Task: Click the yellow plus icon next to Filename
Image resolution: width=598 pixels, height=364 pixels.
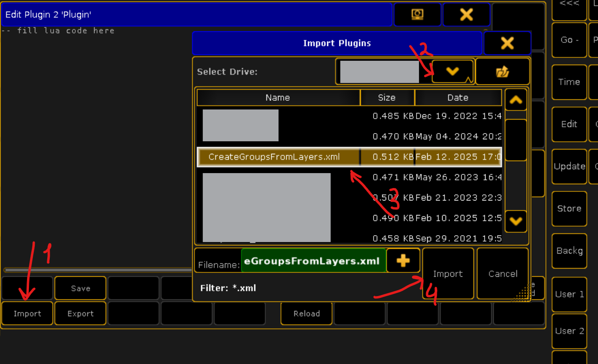Action: 403,261
